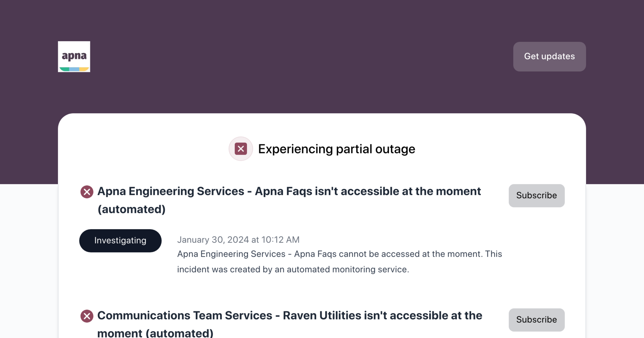Subscribe to the Apna Faqs incident
This screenshot has height=338, width=644.
pos(536,195)
